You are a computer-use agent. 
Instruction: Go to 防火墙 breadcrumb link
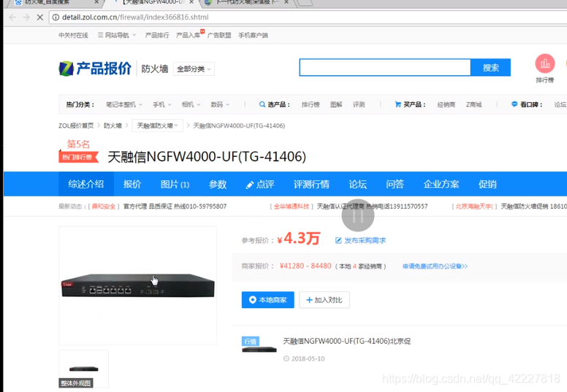click(x=113, y=126)
